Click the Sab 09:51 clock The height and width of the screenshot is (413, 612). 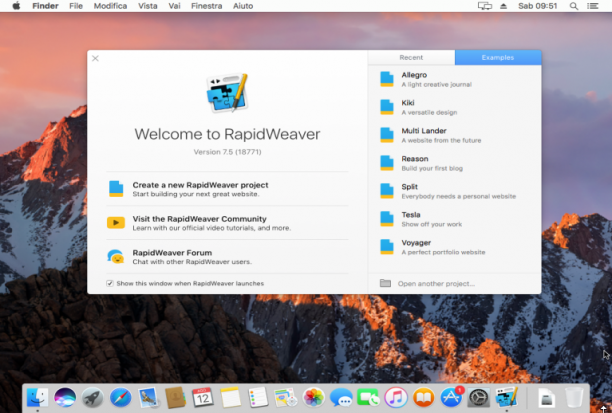click(537, 6)
